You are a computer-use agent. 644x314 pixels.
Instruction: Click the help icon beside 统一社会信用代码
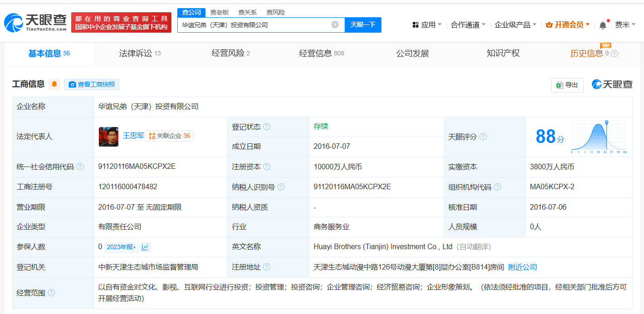(x=80, y=167)
